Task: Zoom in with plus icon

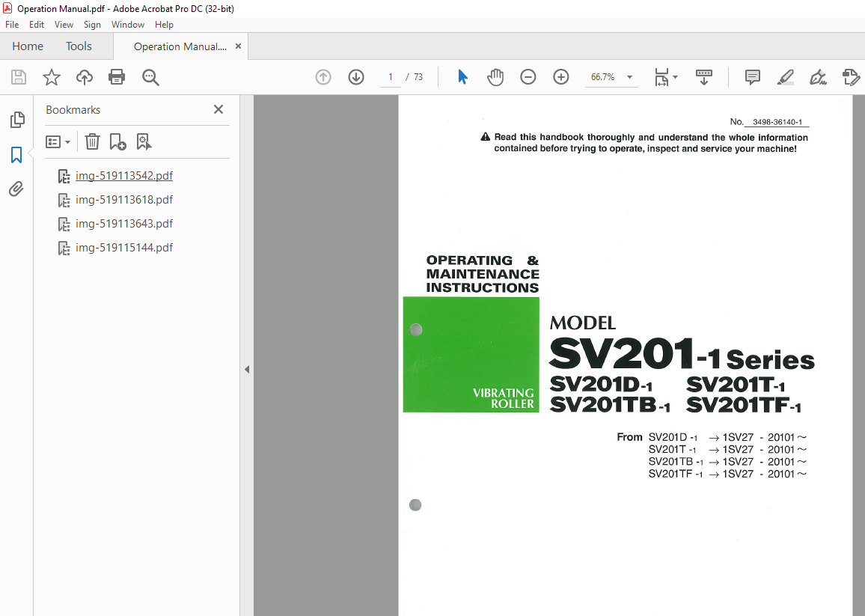Action: pyautogui.click(x=561, y=77)
